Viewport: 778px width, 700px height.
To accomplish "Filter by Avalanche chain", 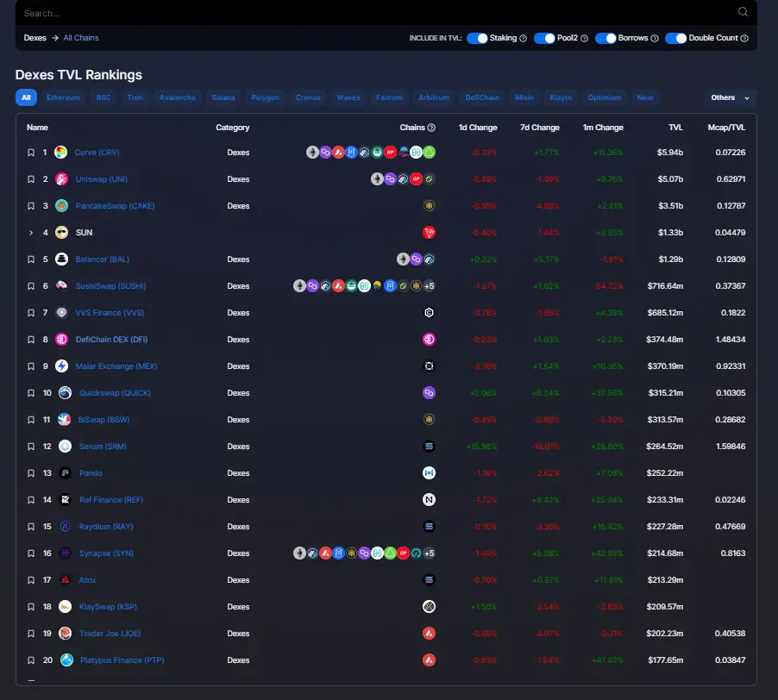I will [177, 97].
